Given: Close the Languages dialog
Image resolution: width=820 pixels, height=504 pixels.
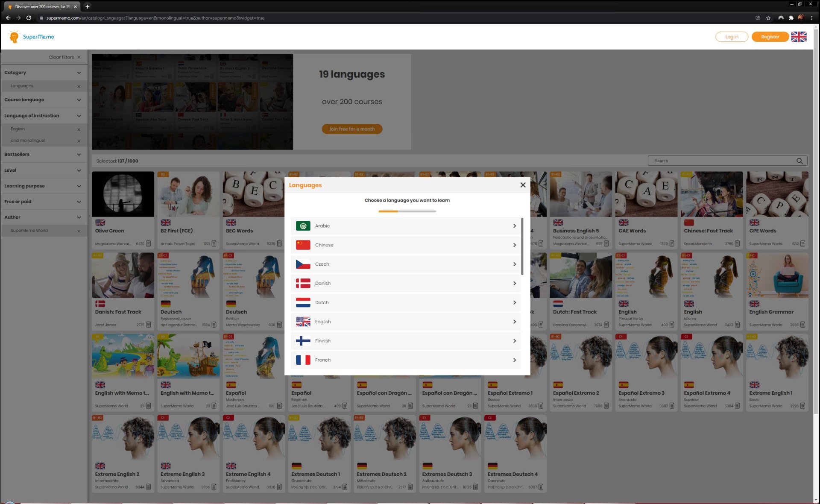Looking at the screenshot, I should click(523, 185).
